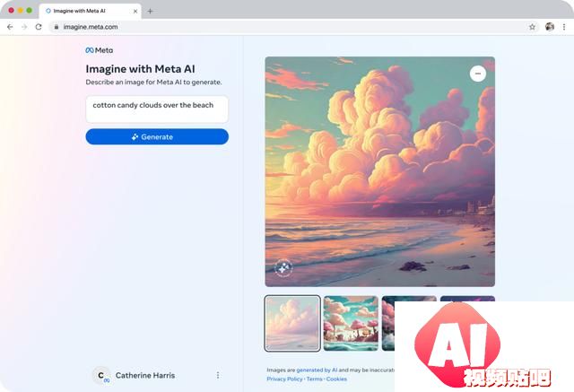Reload the page with the refresh icon
The height and width of the screenshot is (392, 574).
point(39,27)
